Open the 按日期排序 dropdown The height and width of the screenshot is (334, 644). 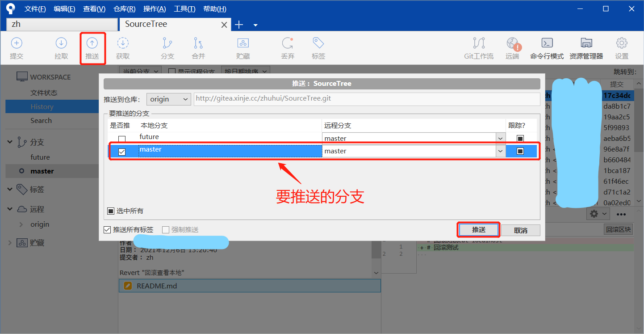tap(246, 71)
